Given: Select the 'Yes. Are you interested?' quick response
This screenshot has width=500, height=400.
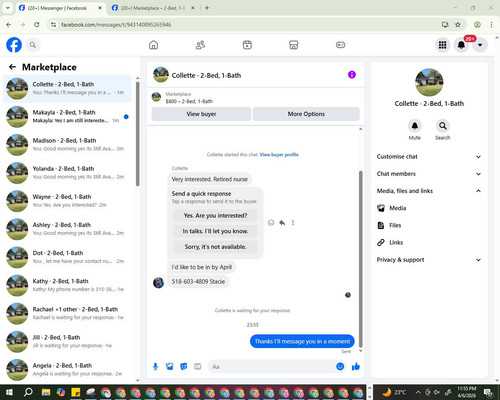Looking at the screenshot, I should pos(215,216).
